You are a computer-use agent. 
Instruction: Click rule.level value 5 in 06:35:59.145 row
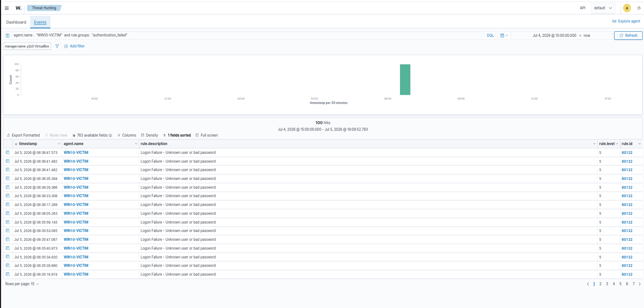click(600, 222)
